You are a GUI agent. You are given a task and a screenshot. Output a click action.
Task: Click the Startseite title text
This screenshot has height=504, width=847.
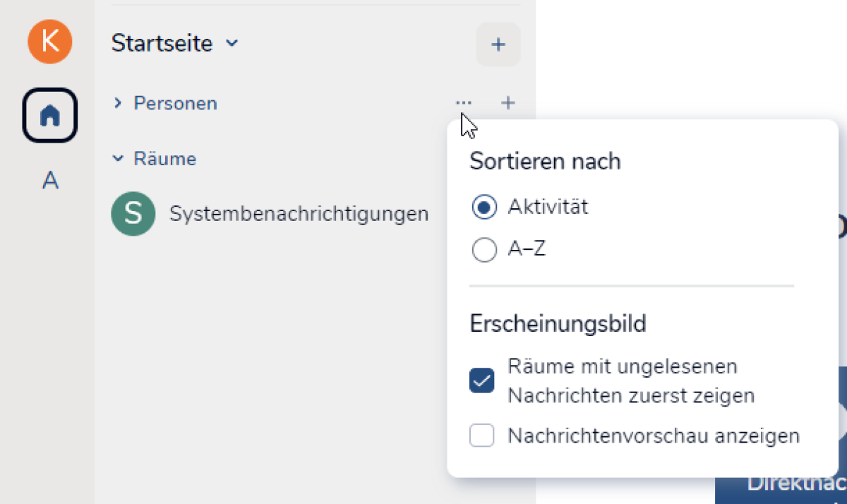tap(162, 44)
